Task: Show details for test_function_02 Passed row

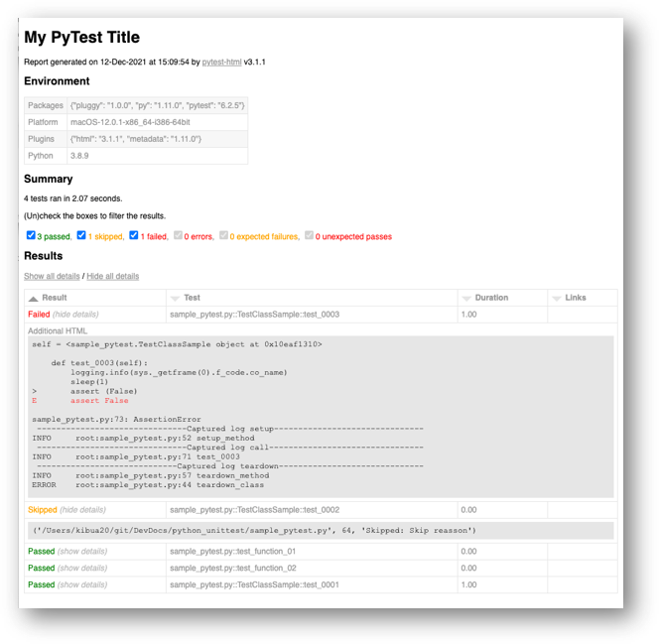Action: (x=82, y=568)
